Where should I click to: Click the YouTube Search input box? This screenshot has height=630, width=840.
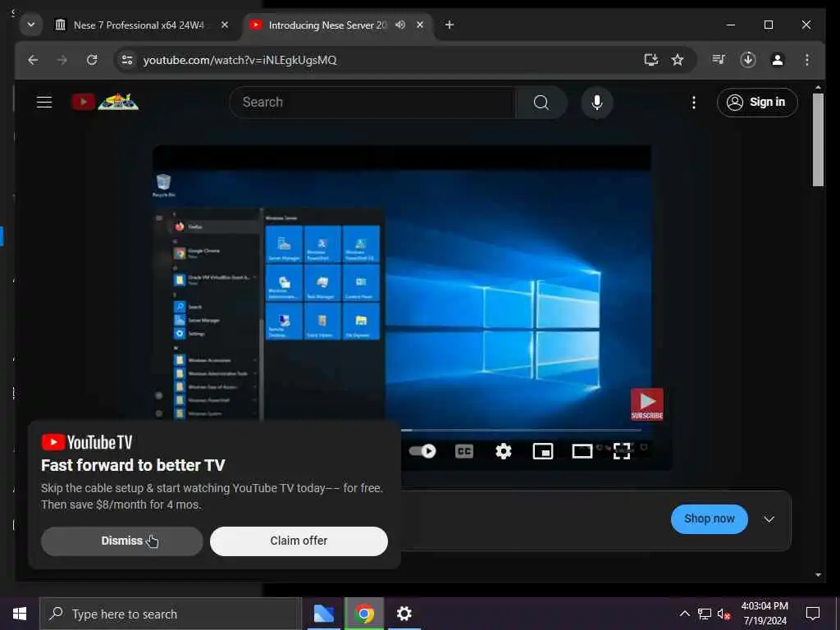[x=373, y=103]
